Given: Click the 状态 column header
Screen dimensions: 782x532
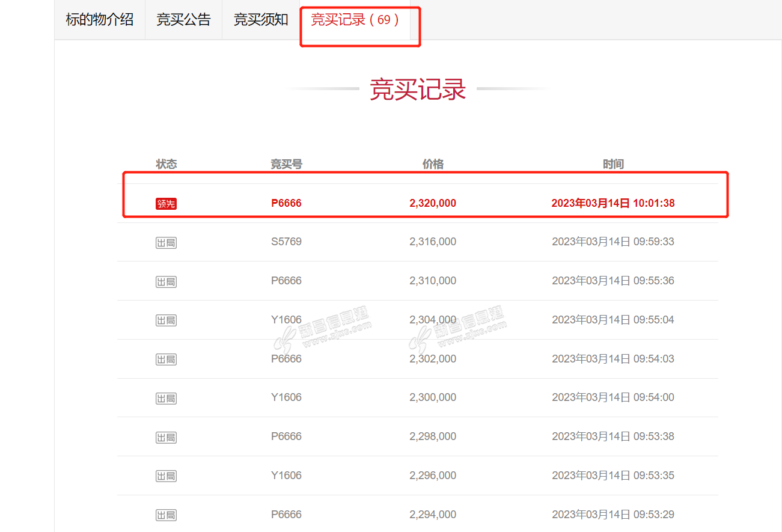Looking at the screenshot, I should click(166, 164).
